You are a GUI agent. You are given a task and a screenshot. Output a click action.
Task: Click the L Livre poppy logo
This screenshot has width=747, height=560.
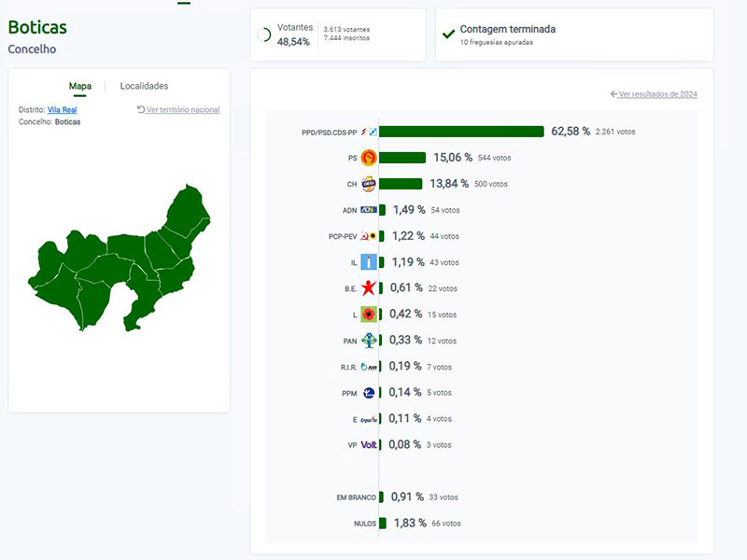click(369, 315)
